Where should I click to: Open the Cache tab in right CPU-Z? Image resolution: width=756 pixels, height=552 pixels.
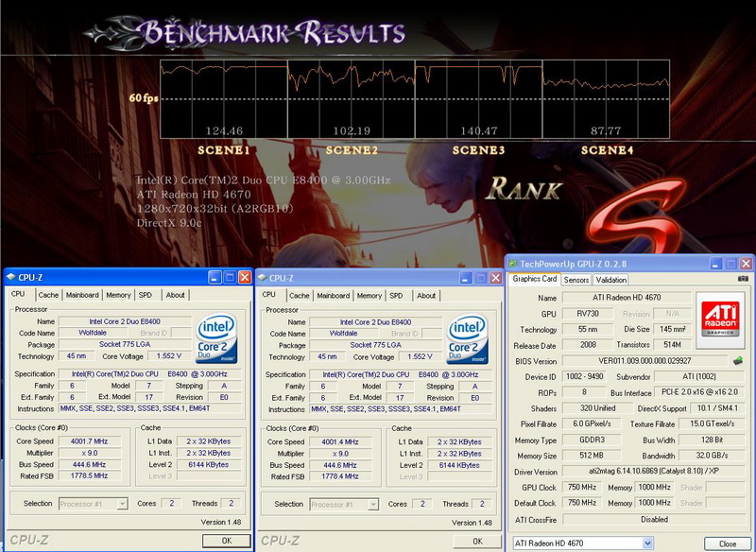click(x=300, y=296)
